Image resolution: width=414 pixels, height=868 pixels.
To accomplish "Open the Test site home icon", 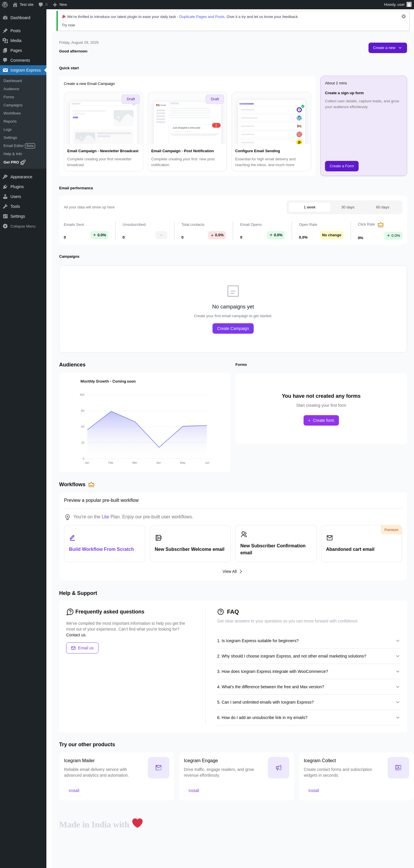I will point(15,4).
